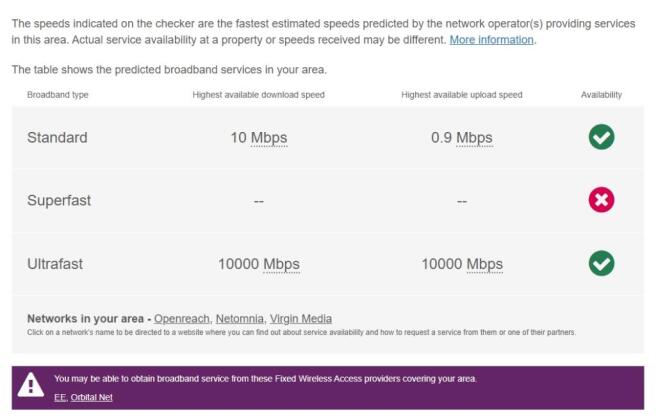Click the Highest available upload speed header
Viewport: 656px width, 419px height.
461,95
